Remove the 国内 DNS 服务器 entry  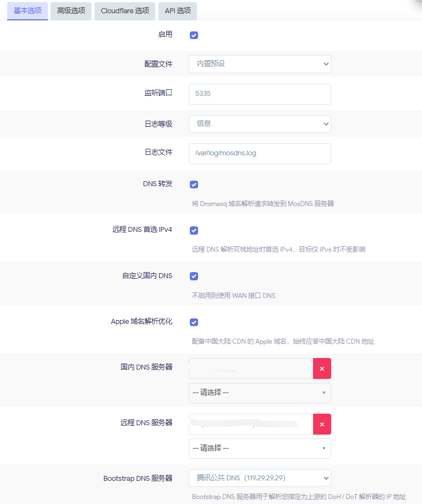322,368
